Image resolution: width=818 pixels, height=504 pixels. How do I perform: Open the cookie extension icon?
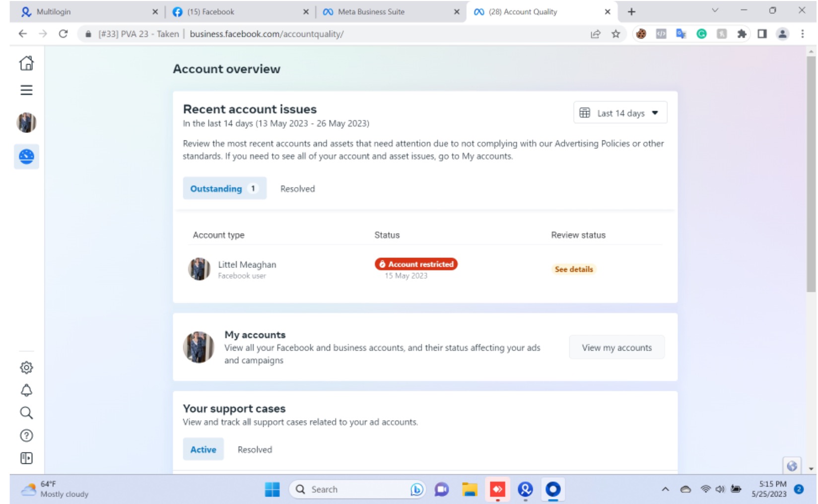641,34
